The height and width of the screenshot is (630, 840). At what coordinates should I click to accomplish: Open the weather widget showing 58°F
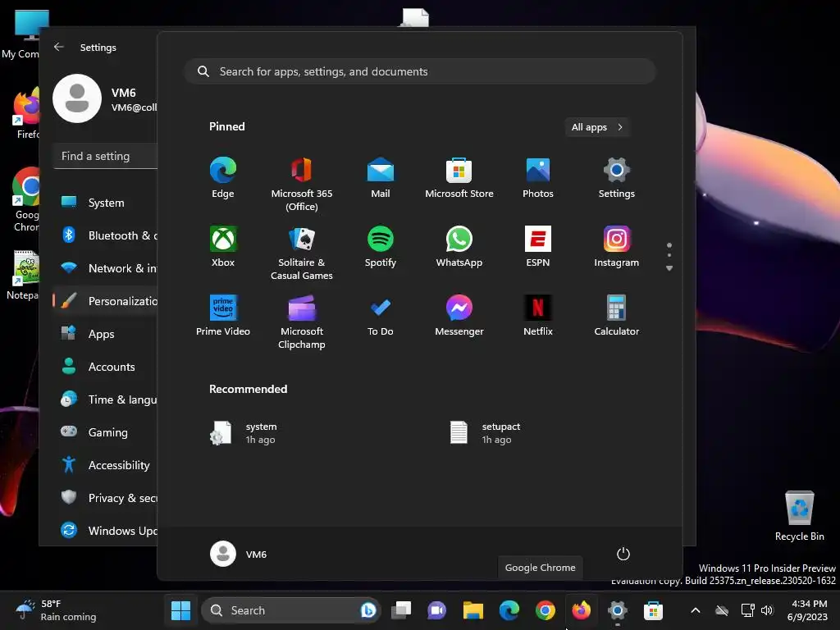57,610
